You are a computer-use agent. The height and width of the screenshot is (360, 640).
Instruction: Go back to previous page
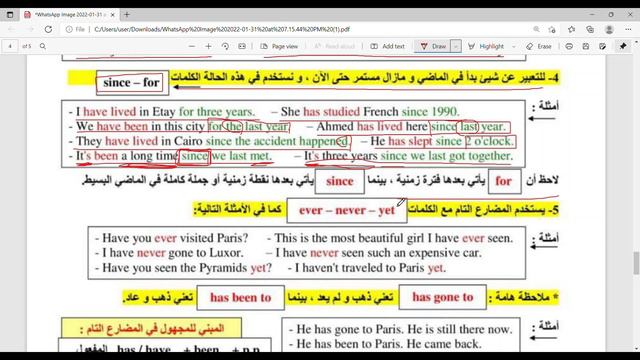pyautogui.click(x=11, y=29)
